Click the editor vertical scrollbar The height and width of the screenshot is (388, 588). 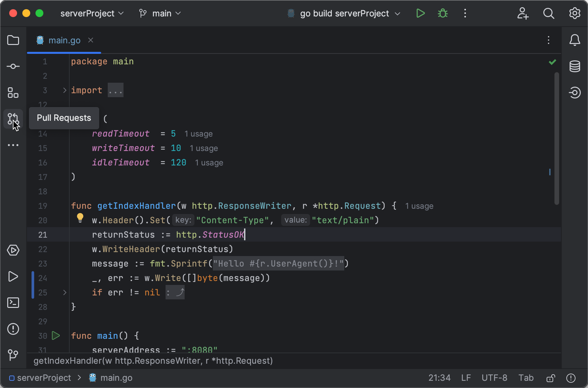coord(556,138)
